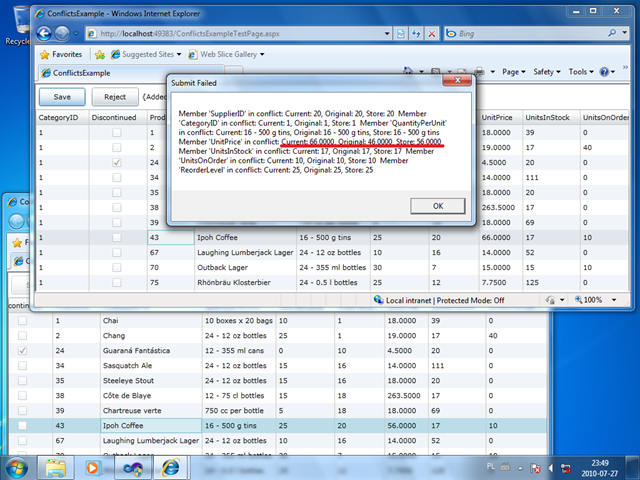
Task: Click the Reject button on the page
Action: coord(115,97)
